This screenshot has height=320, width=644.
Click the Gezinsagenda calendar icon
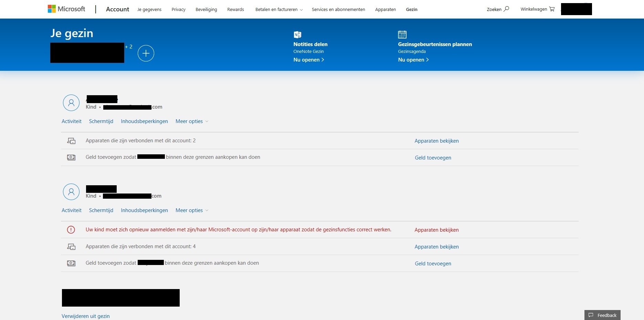tap(402, 34)
